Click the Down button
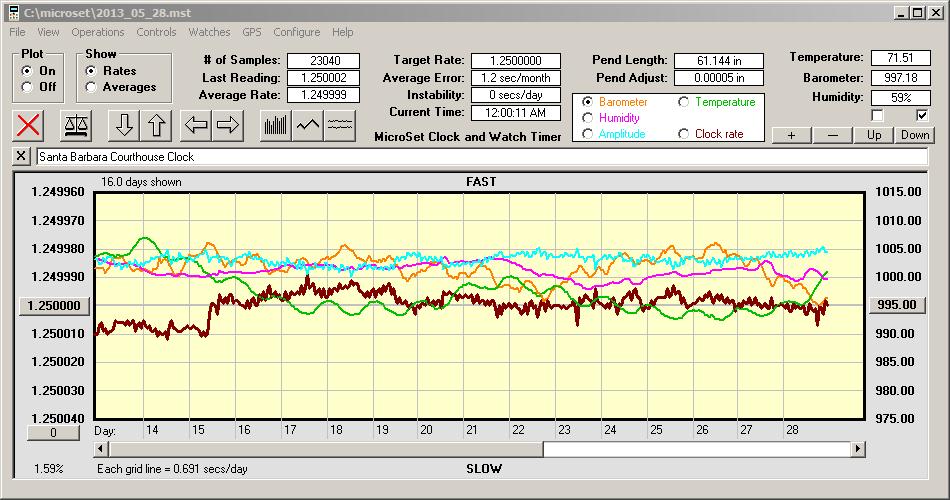The height and width of the screenshot is (500, 950). (915, 135)
